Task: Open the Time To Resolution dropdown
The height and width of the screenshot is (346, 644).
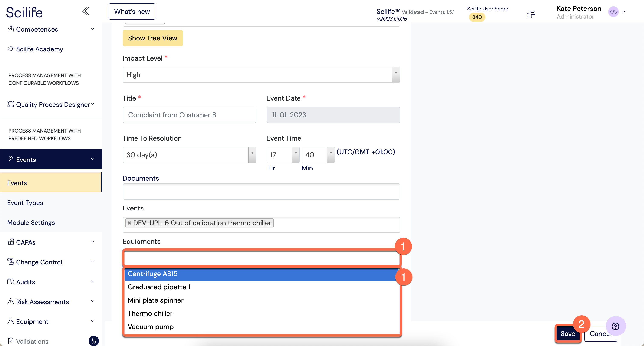Action: click(x=190, y=155)
